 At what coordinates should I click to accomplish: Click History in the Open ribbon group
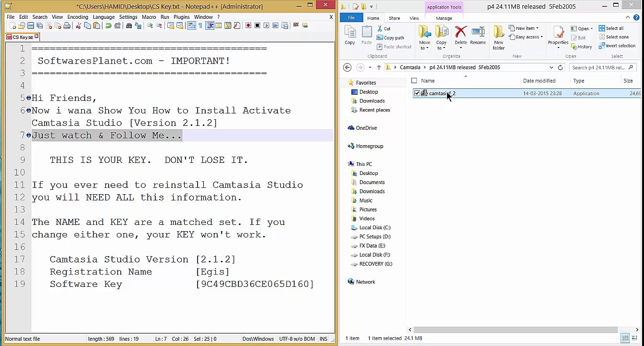(x=581, y=47)
